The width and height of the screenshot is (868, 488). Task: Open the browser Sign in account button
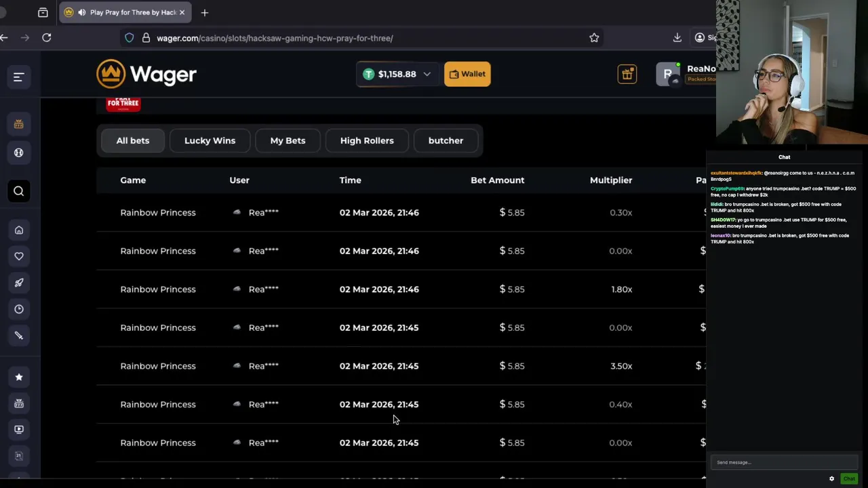click(705, 38)
